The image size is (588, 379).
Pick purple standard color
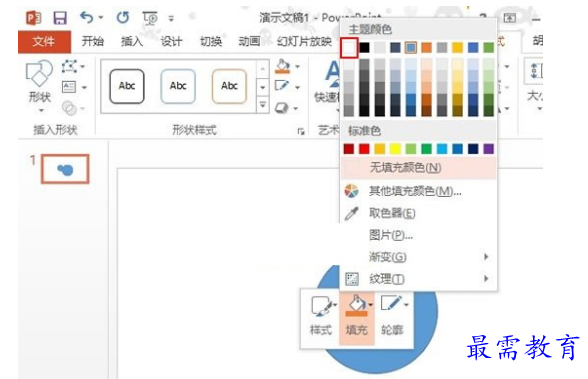coord(489,149)
